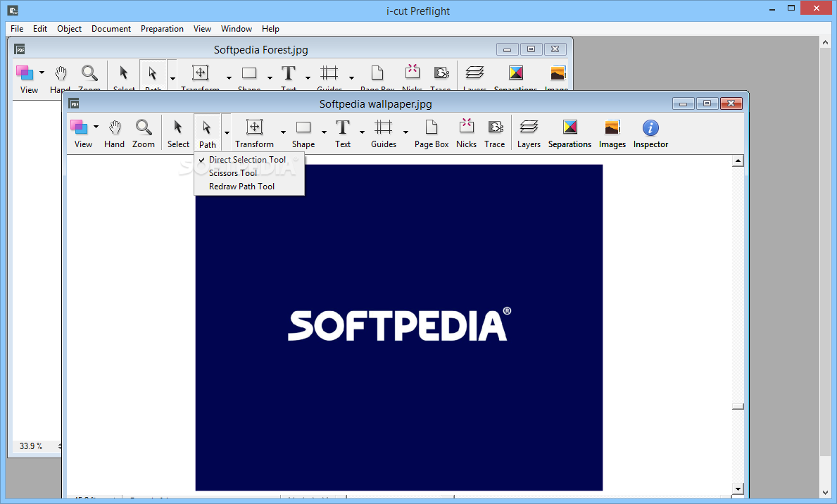Open Layers panel in Forest.jpg window
Image resolution: width=837 pixels, height=504 pixels.
(474, 76)
